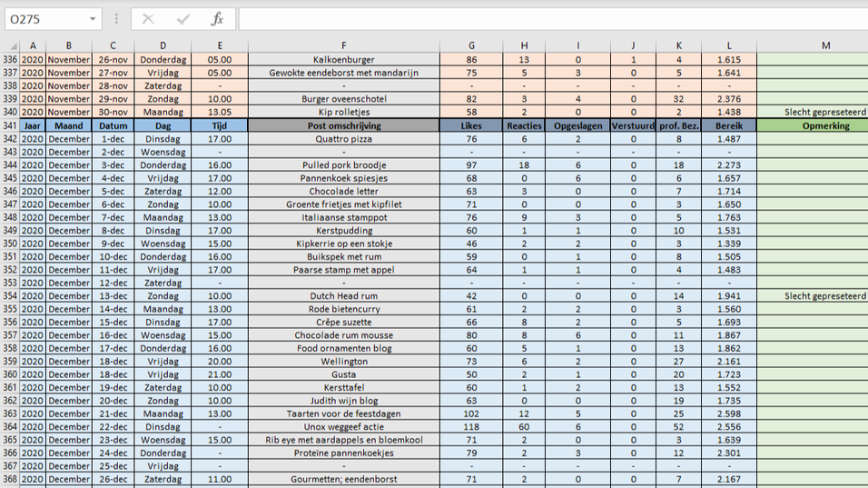Click the 'Likes' header cell
Image resolution: width=868 pixels, height=488 pixels.
[471, 125]
